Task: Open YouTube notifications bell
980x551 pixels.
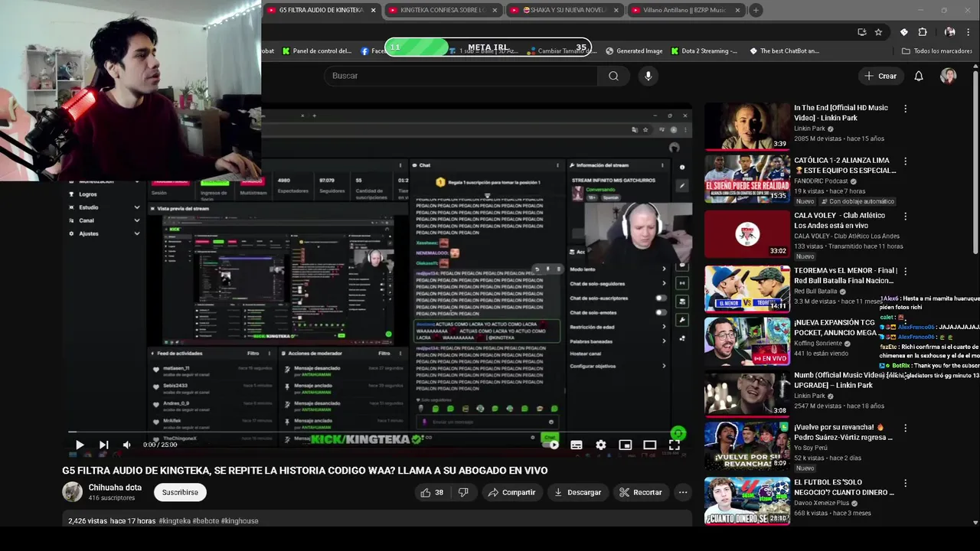Action: pos(919,76)
